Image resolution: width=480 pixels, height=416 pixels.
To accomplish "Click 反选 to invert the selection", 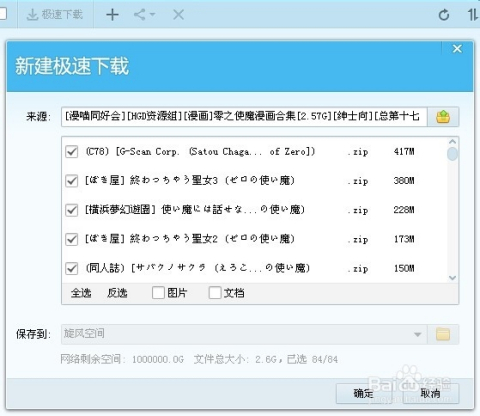I will click(x=117, y=293).
